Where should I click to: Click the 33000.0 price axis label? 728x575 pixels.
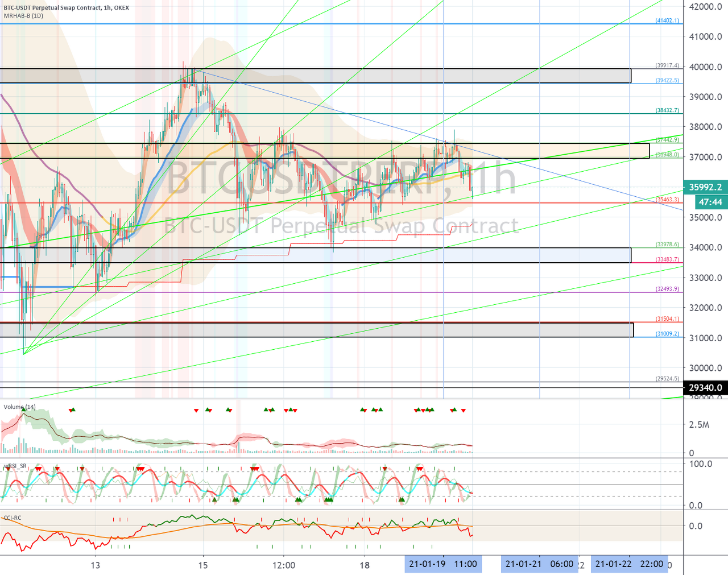tap(706, 278)
